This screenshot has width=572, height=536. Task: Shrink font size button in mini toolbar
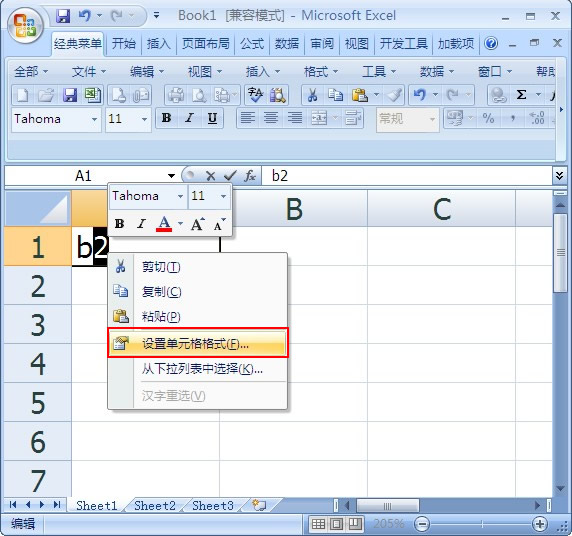coord(219,224)
